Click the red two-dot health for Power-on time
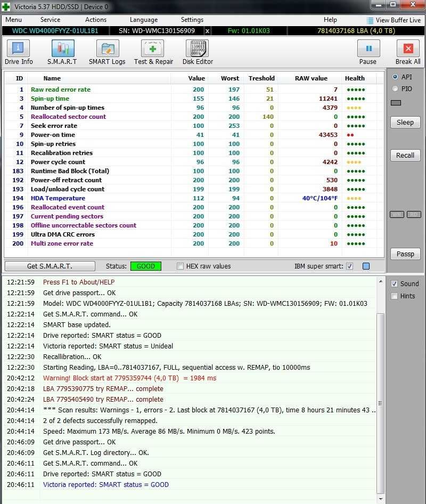This screenshot has height=504, width=426. [x=350, y=135]
